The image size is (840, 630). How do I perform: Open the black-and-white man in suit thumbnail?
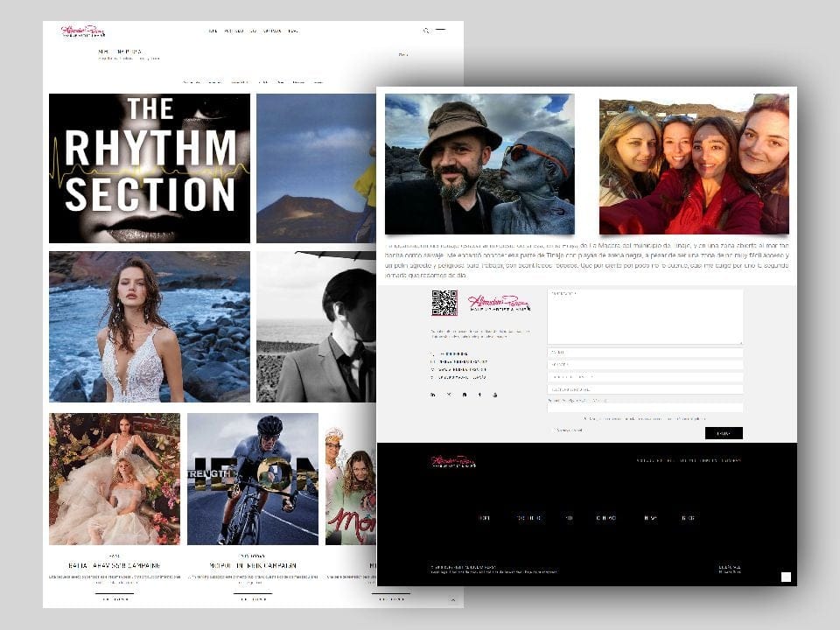point(316,326)
